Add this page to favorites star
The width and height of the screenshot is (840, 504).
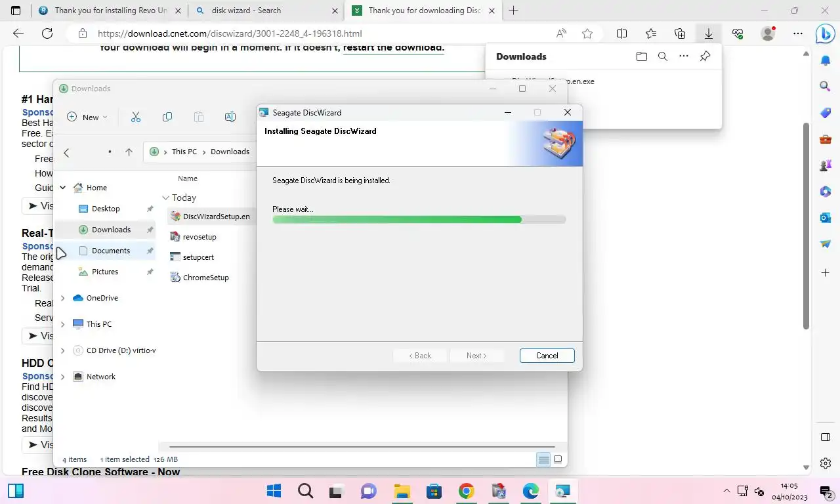[587, 33]
